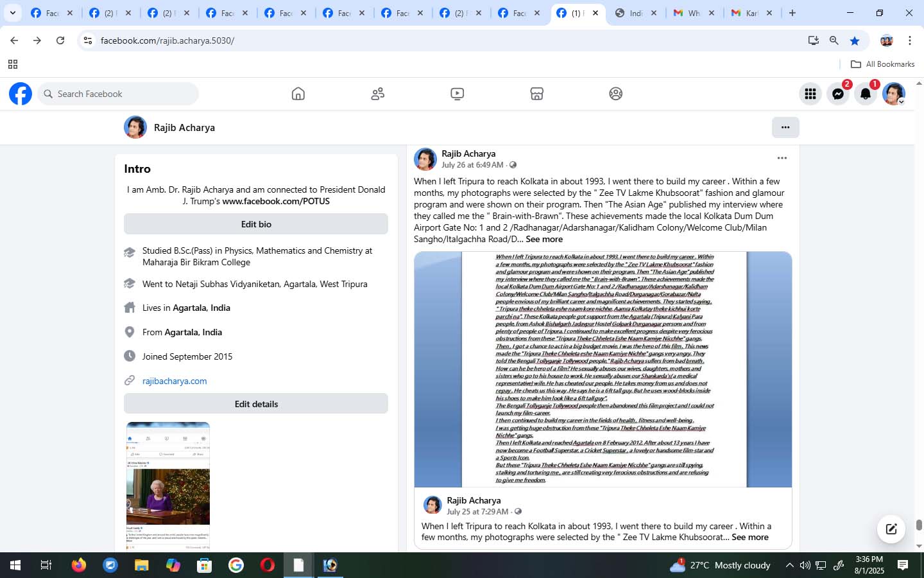
Task: Click the Facebook logo icon
Action: pos(21,94)
